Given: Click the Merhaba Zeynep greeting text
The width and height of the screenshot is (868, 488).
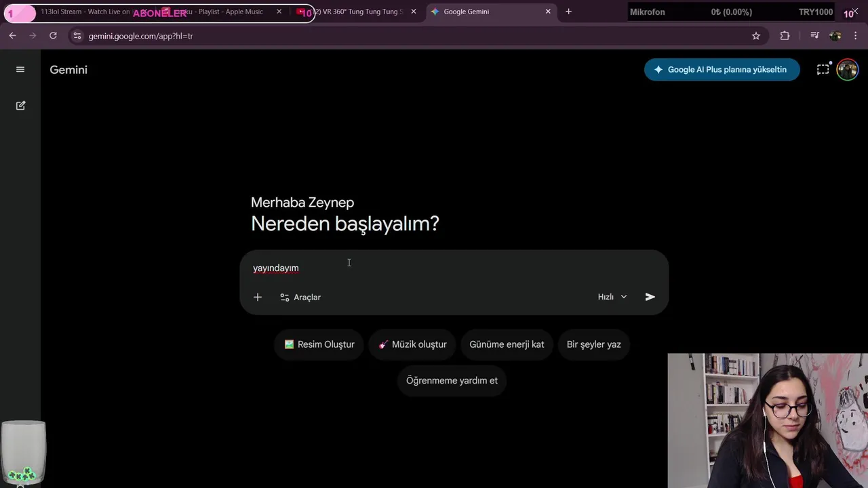Looking at the screenshot, I should pos(302,203).
